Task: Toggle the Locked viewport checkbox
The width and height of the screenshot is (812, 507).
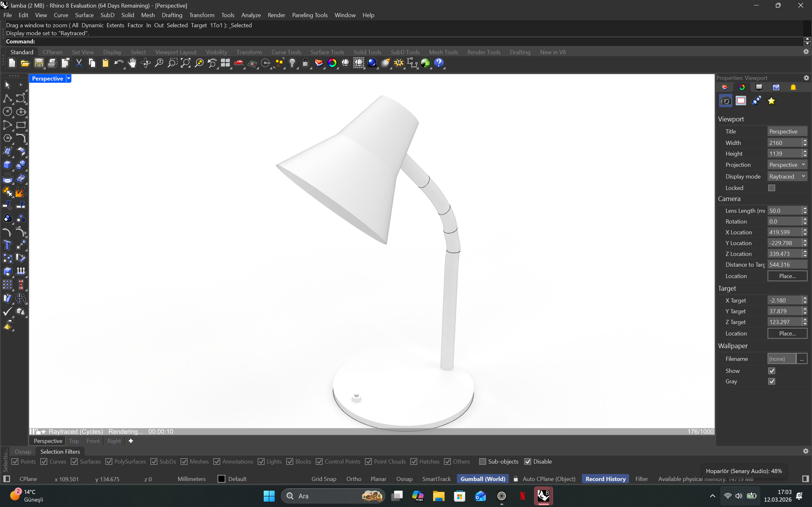Action: [x=771, y=188]
